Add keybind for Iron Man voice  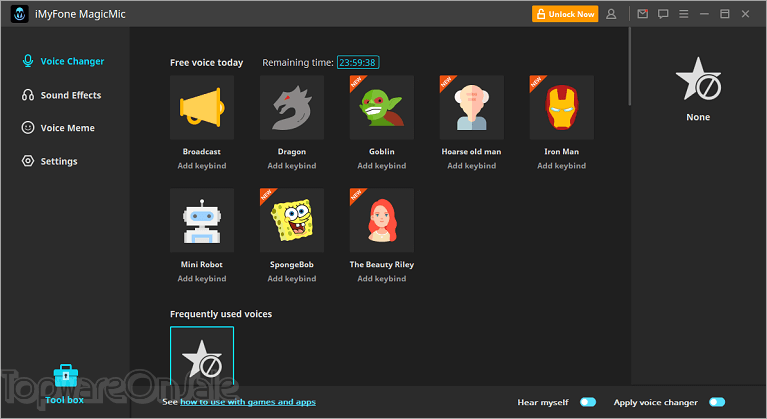click(562, 166)
